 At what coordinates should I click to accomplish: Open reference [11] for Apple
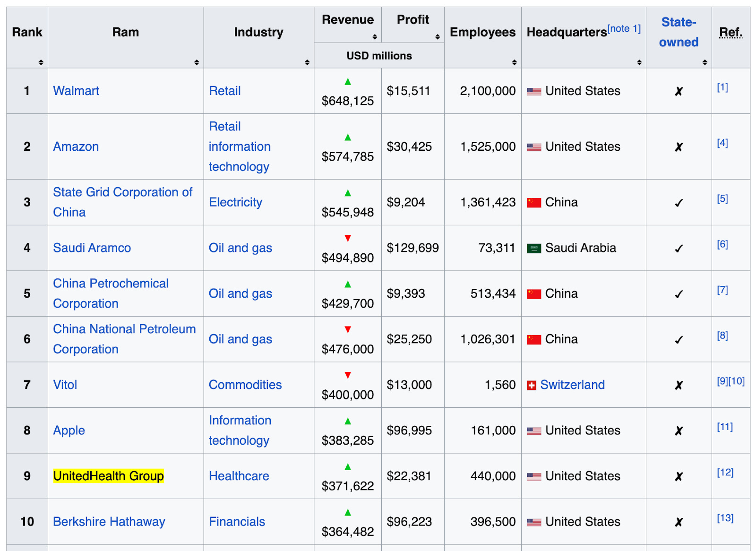pos(725,427)
